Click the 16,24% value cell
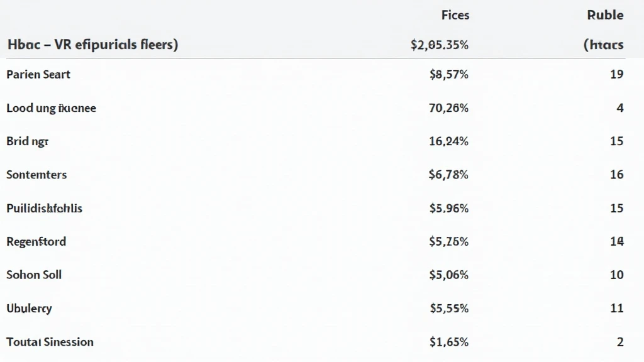The height and width of the screenshot is (362, 644). (x=448, y=141)
